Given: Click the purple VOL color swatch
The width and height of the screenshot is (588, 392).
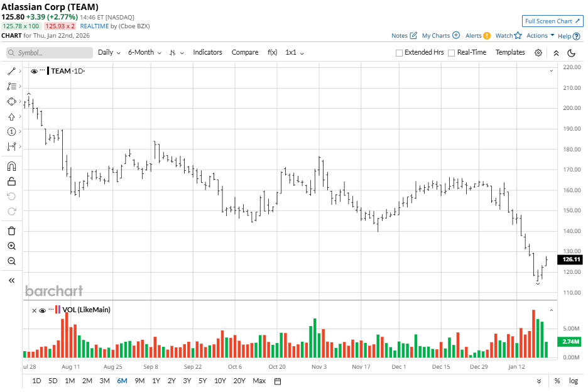Looking at the screenshot, I should [x=59, y=310].
